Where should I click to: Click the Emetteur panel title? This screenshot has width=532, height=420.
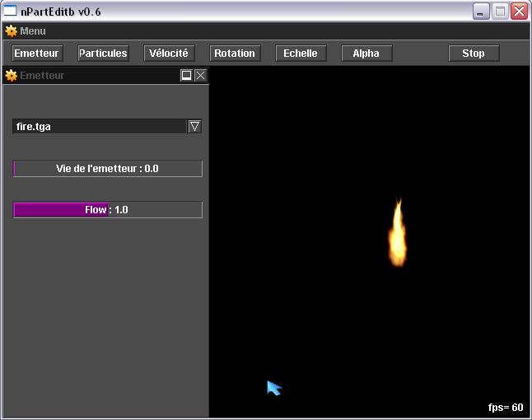point(42,75)
